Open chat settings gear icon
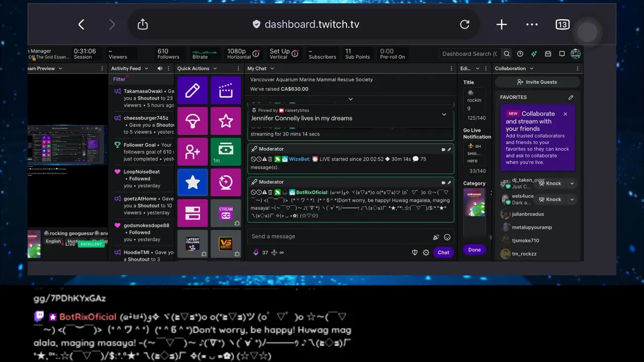This screenshot has height=362, width=644. (426, 252)
